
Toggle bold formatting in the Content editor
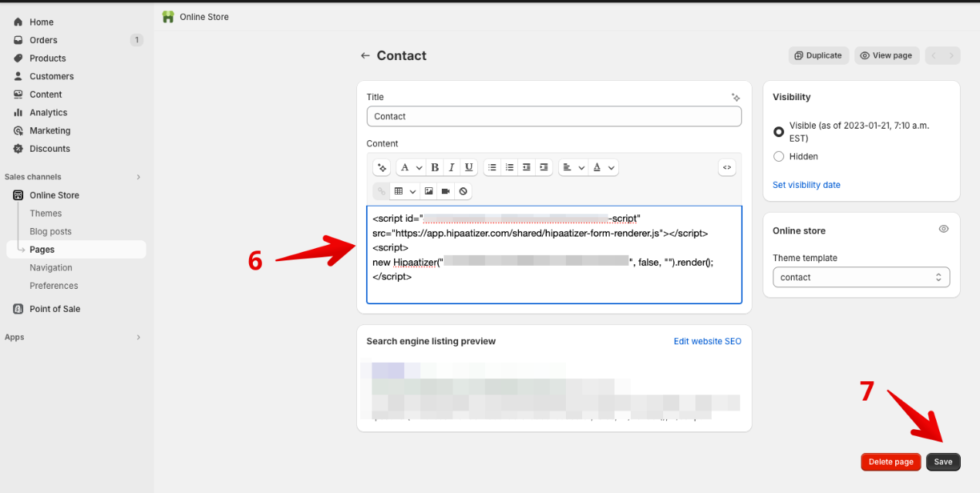(x=435, y=167)
